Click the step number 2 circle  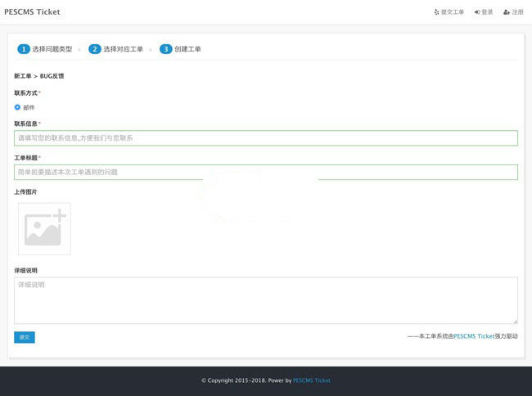click(x=95, y=49)
